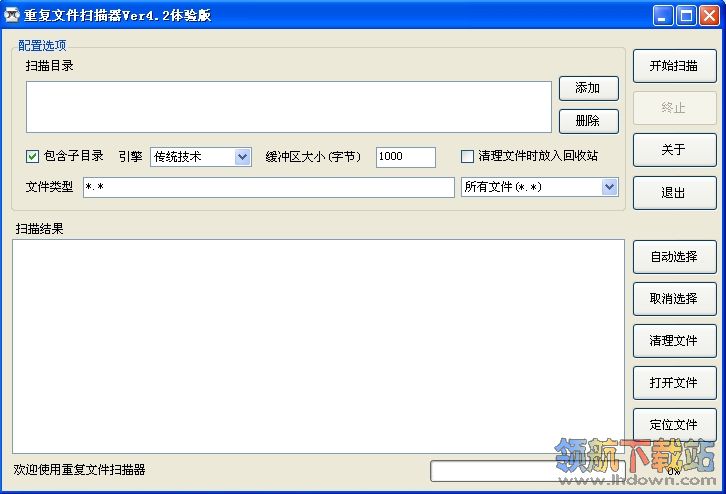The height and width of the screenshot is (494, 726).
Task: Enable 清理文件时放入回收站 checkbox
Action: click(467, 156)
